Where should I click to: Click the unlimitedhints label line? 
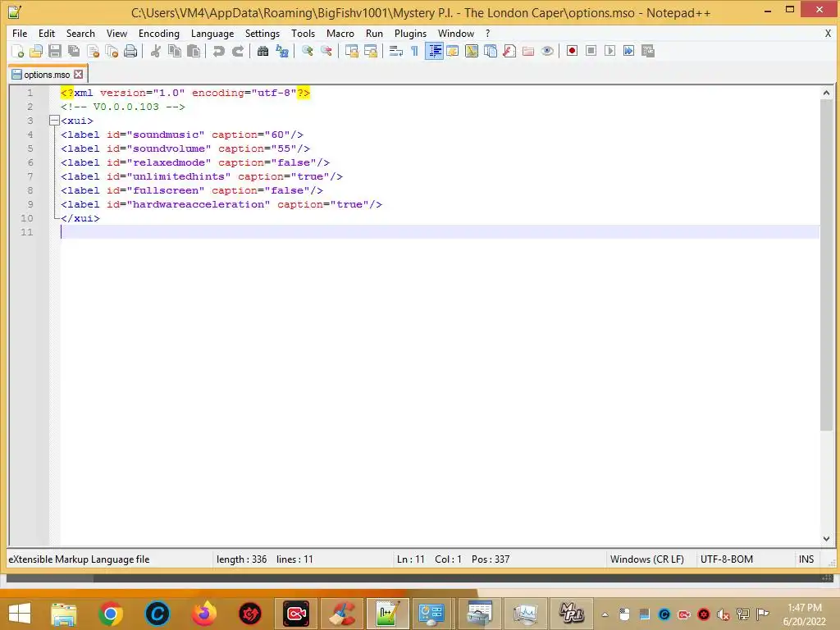point(202,176)
